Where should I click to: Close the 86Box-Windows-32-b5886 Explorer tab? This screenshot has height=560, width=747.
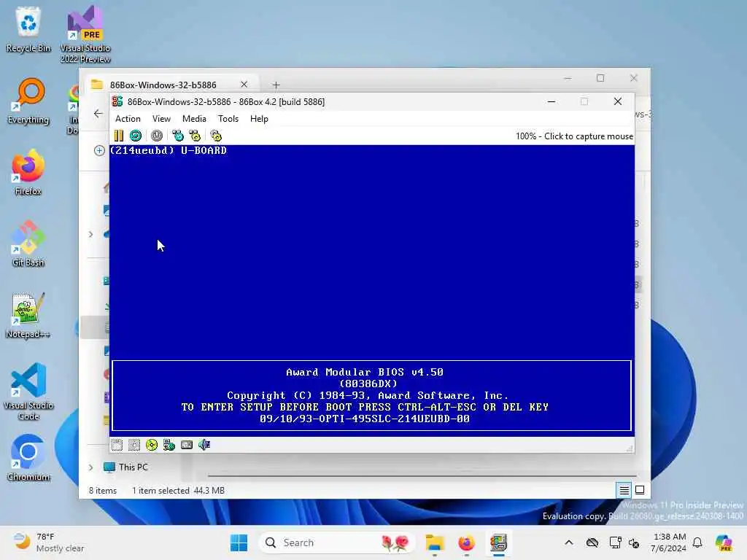tap(244, 85)
